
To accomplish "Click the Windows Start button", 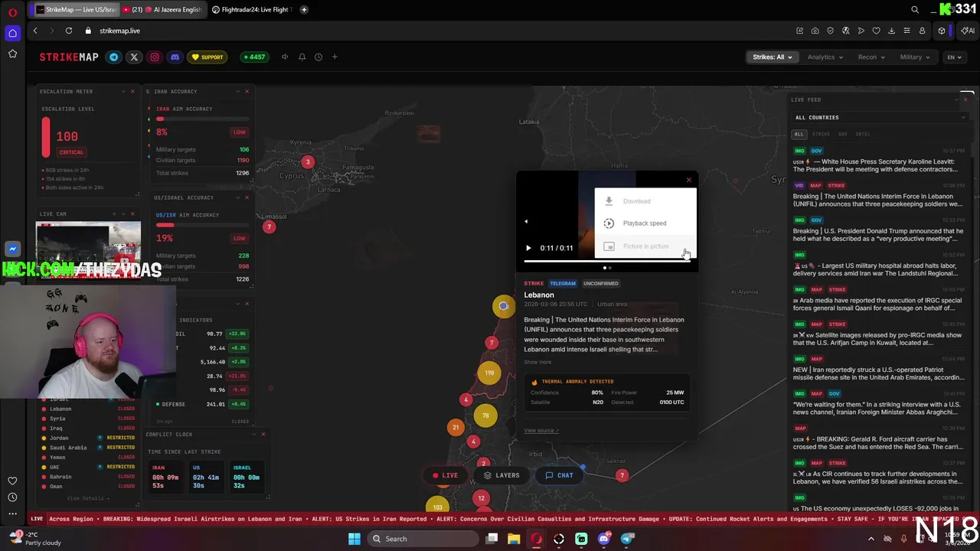I will coord(354,539).
